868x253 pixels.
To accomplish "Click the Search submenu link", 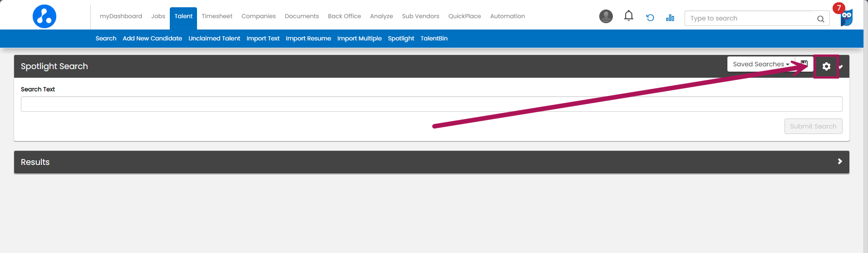I will click(x=106, y=39).
